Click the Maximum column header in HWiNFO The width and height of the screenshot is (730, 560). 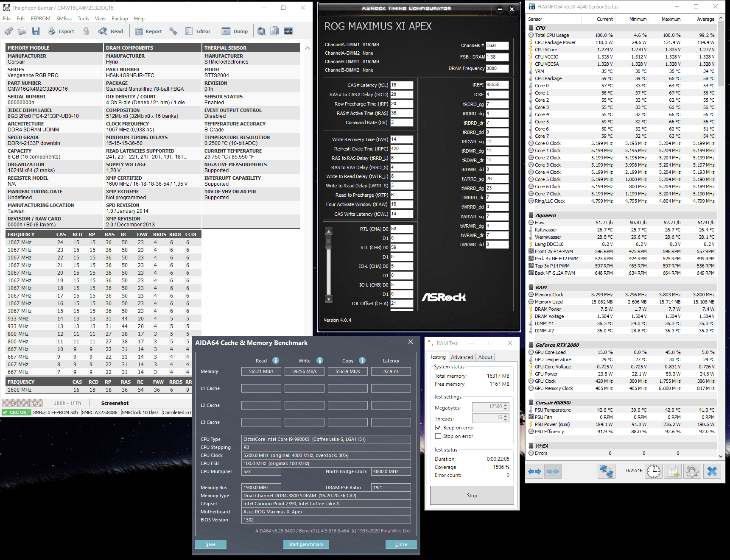pyautogui.click(x=667, y=19)
